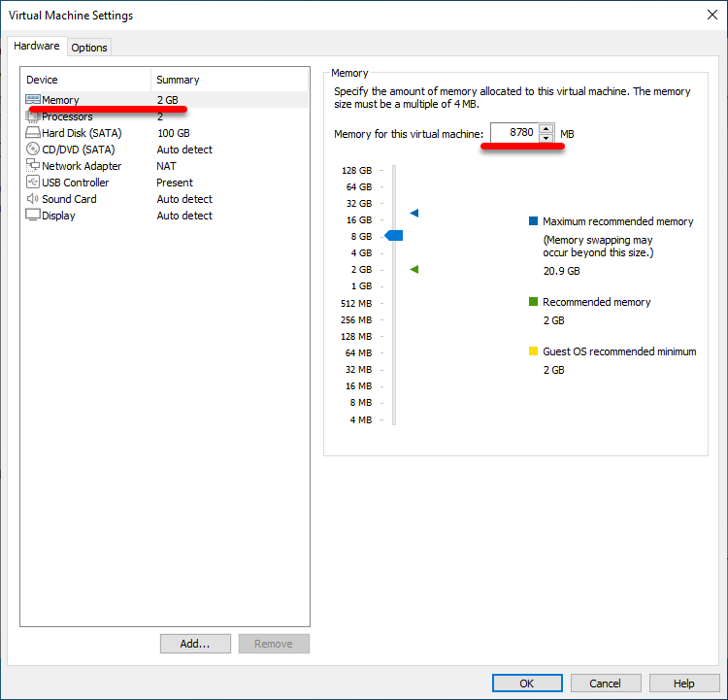Select the USB Controller row label

[75, 183]
